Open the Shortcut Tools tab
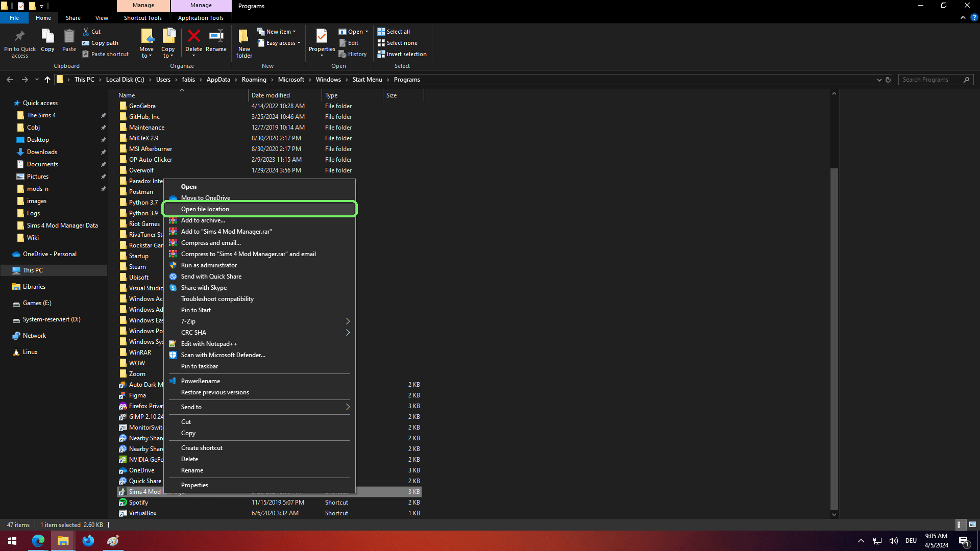 click(143, 18)
